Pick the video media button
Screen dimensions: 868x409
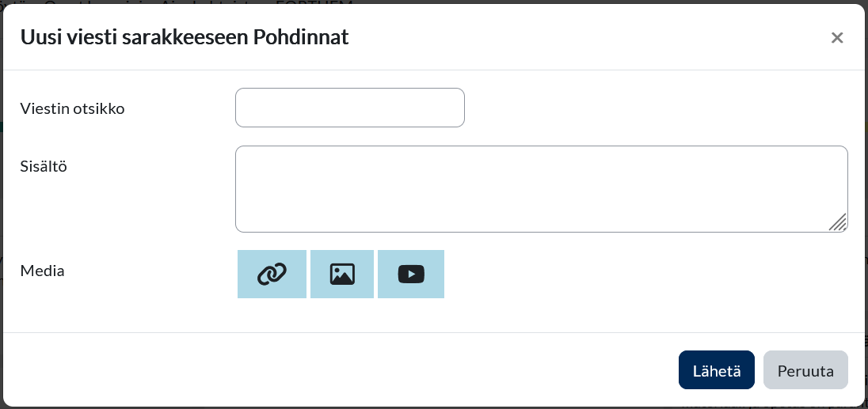pyautogui.click(x=411, y=275)
